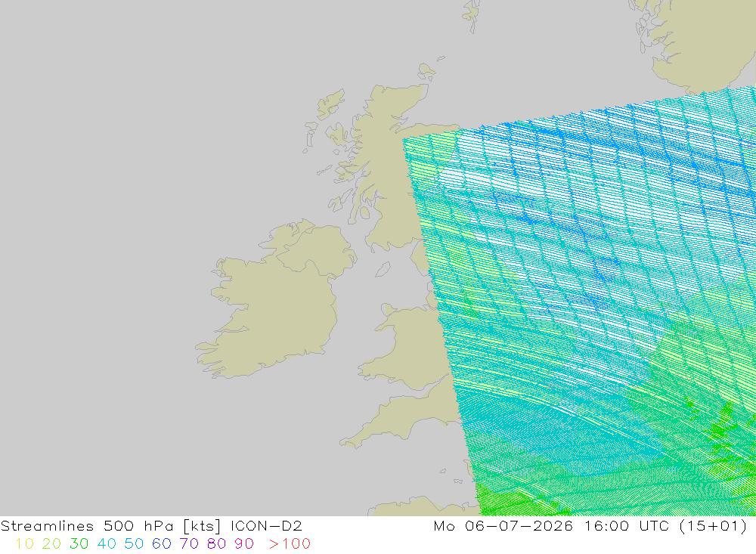Viewport: 756px width, 554px height.
Task: Click the light blue '50' legend value
Action: (134, 544)
